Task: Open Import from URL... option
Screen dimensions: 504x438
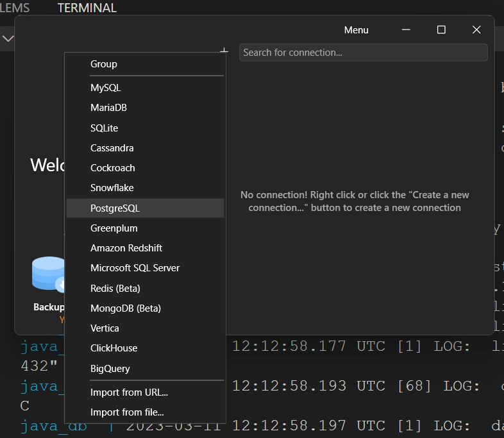Action: coord(145,392)
